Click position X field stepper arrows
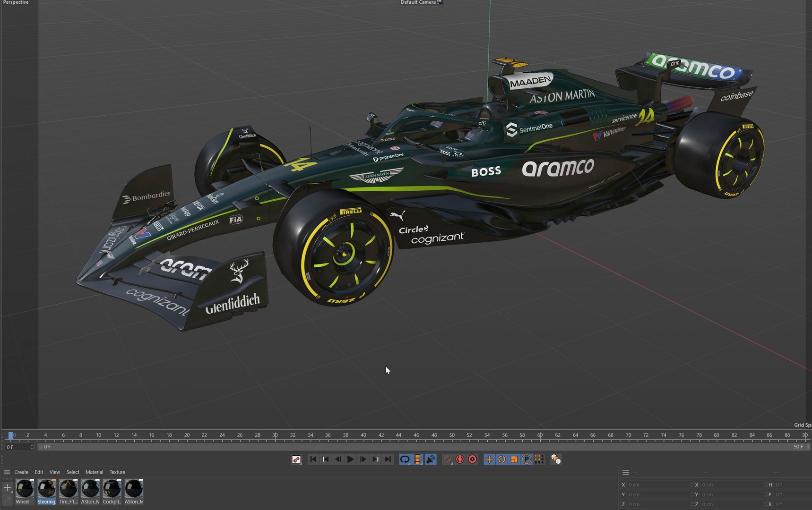The image size is (812, 510). pyautogui.click(x=691, y=484)
